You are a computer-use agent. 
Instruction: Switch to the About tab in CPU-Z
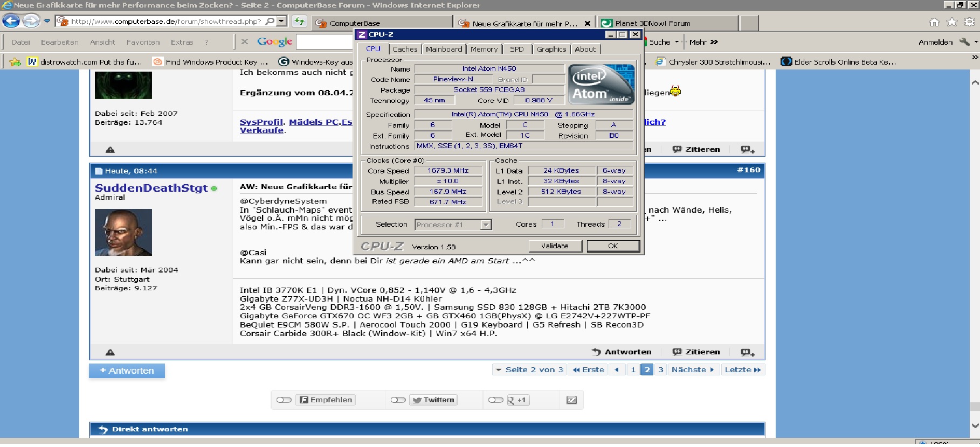tap(585, 49)
